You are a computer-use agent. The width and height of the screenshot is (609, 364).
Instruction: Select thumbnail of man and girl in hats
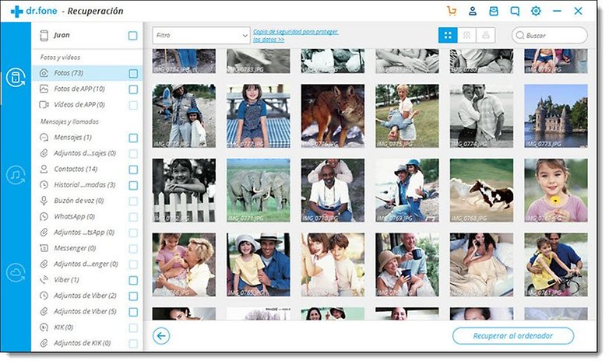point(259,264)
